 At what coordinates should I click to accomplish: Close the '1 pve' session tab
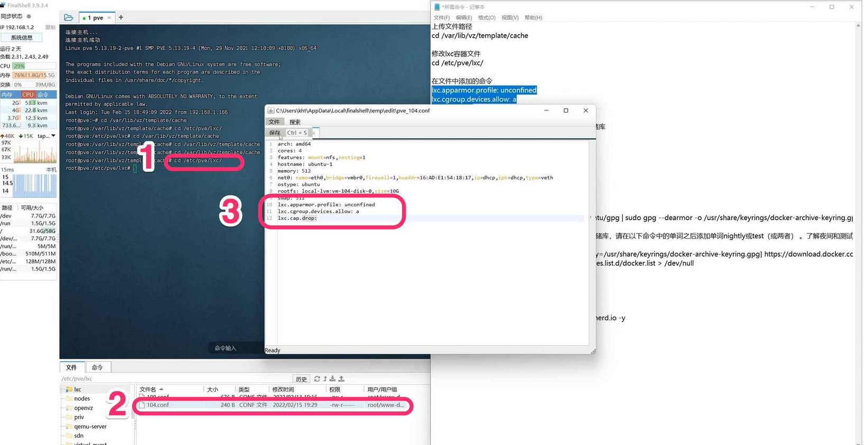pos(109,18)
